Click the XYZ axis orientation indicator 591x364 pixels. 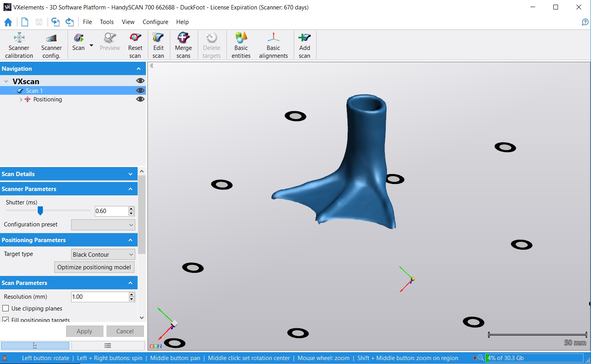pyautogui.click(x=155, y=346)
